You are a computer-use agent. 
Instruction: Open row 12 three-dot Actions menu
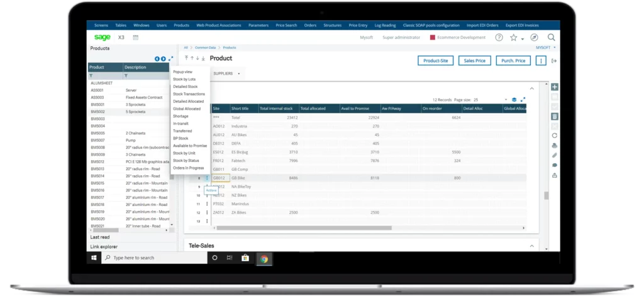tap(207, 212)
